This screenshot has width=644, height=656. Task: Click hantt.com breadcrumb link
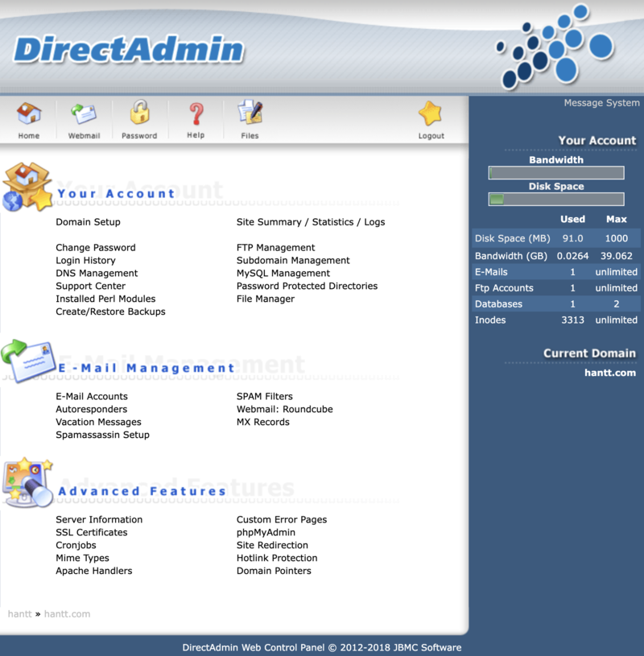pos(67,614)
